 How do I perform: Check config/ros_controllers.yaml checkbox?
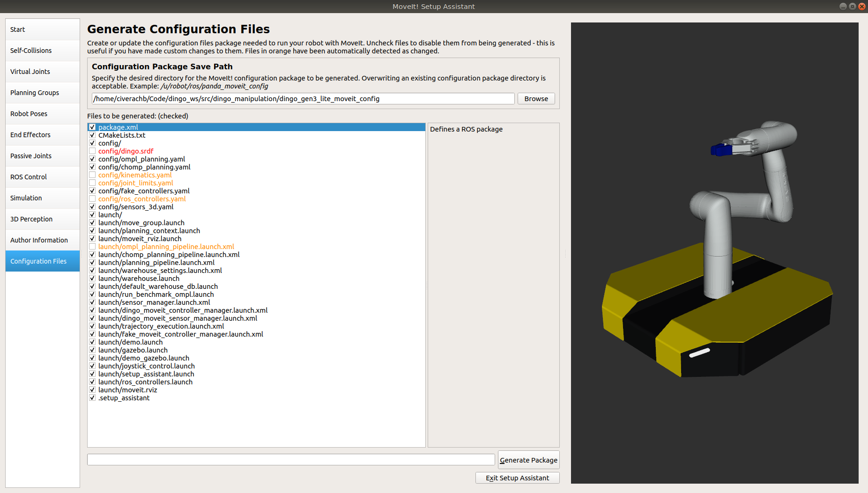(x=92, y=199)
